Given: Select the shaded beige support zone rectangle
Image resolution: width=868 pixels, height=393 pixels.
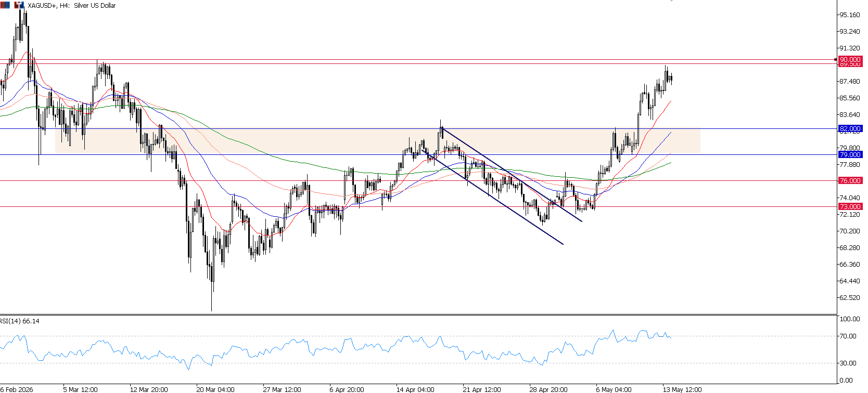Looking at the screenshot, I should pos(377,141).
